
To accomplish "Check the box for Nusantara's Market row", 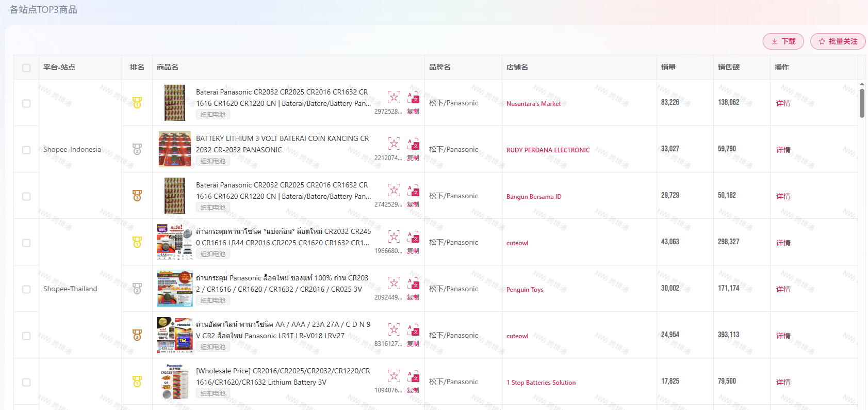I will tap(26, 103).
